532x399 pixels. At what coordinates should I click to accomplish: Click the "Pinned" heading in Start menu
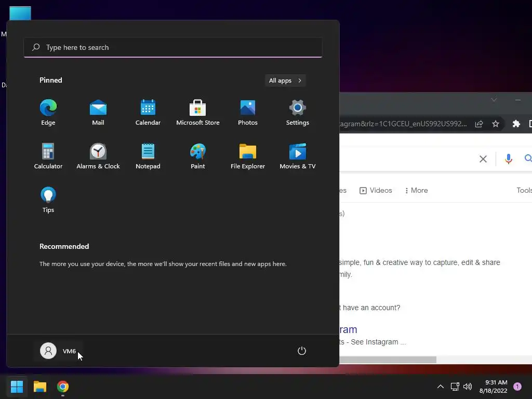tap(51, 80)
